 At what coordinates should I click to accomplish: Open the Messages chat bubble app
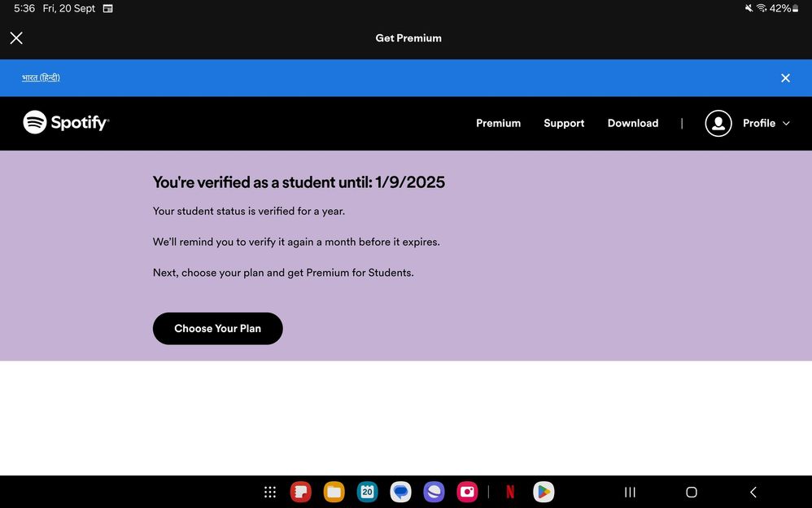pos(400,492)
